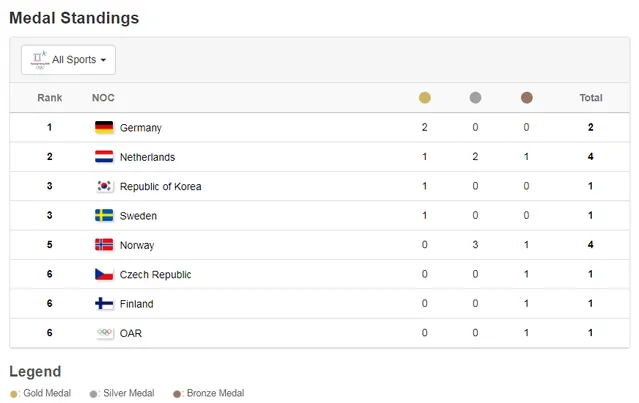Open the Germany country link
Image resolution: width=639 pixels, height=403 pixels.
[140, 128]
